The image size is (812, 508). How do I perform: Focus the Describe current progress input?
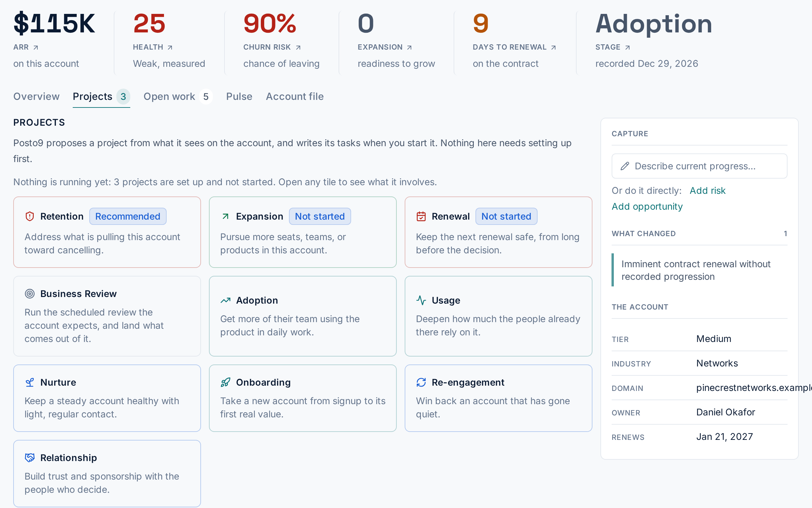tap(700, 166)
